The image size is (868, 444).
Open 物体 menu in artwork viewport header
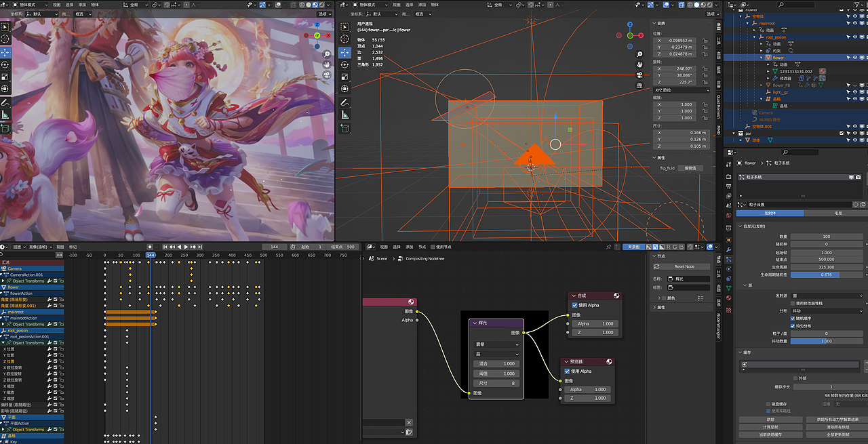[x=95, y=4]
